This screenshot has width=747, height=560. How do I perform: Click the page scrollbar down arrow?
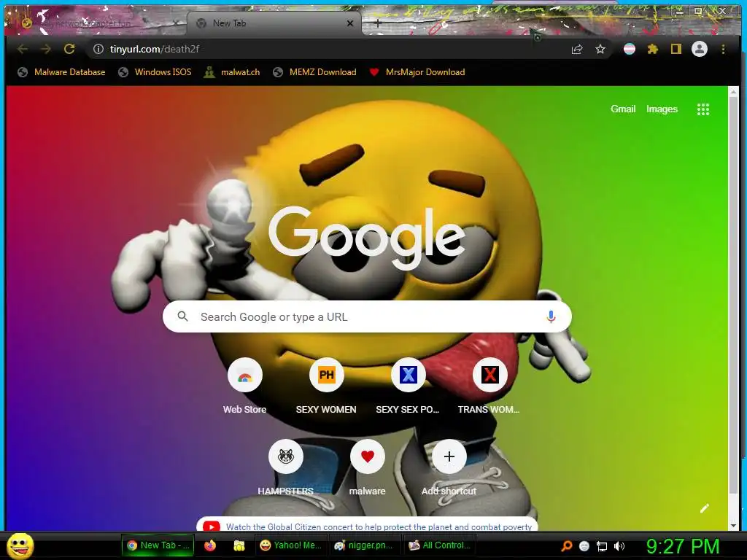coord(733,526)
